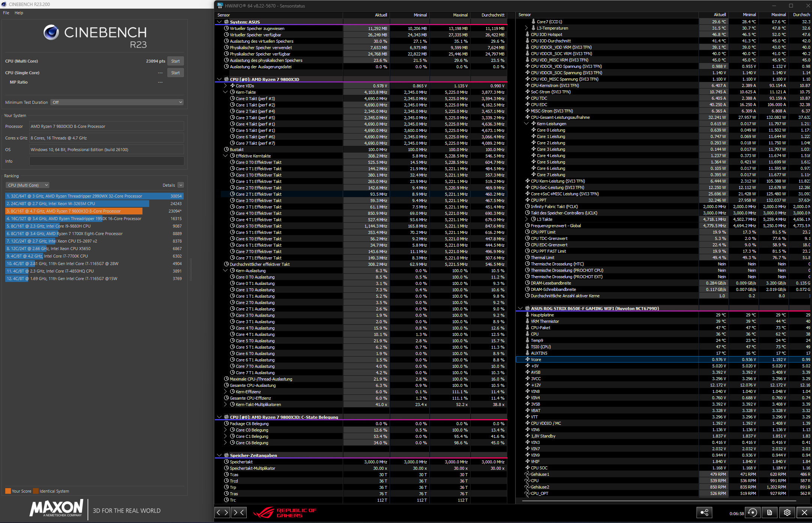Image resolution: width=812 pixels, height=523 pixels.
Task: Click the shrink columns arrows button
Action: click(x=239, y=513)
